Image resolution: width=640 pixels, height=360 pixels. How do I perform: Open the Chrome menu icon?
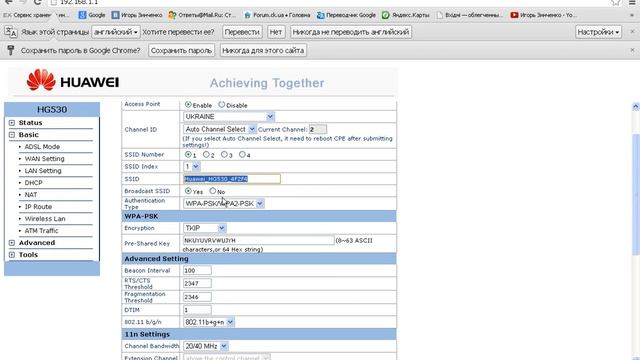[632, 2]
